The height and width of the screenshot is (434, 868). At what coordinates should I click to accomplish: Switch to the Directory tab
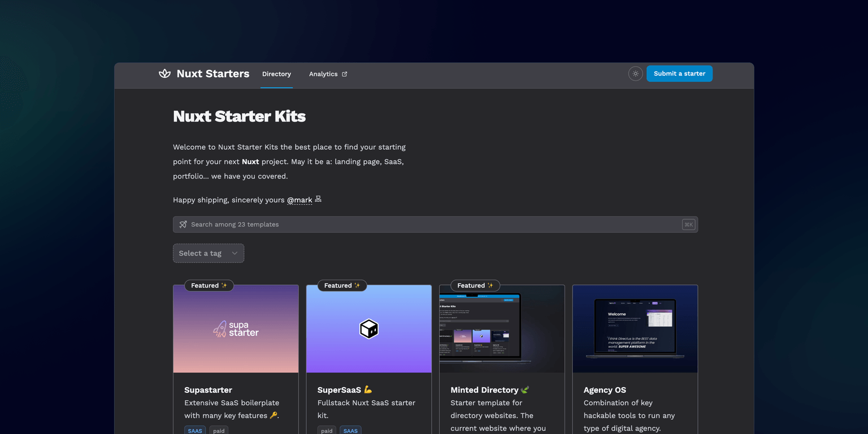(x=276, y=74)
